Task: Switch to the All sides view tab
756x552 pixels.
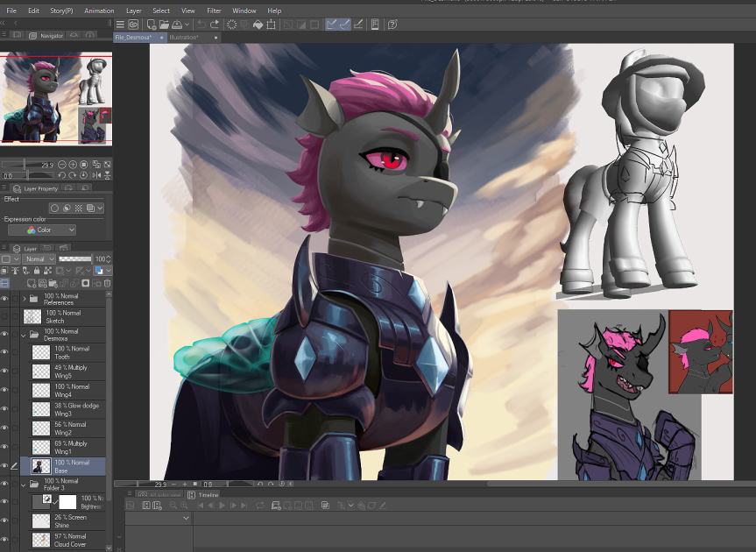Action: [x=160, y=495]
